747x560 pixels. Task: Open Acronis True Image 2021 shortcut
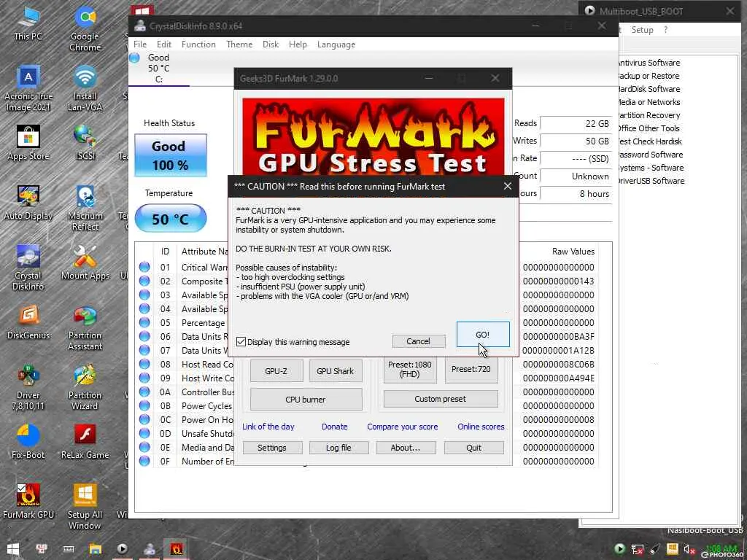pos(28,90)
